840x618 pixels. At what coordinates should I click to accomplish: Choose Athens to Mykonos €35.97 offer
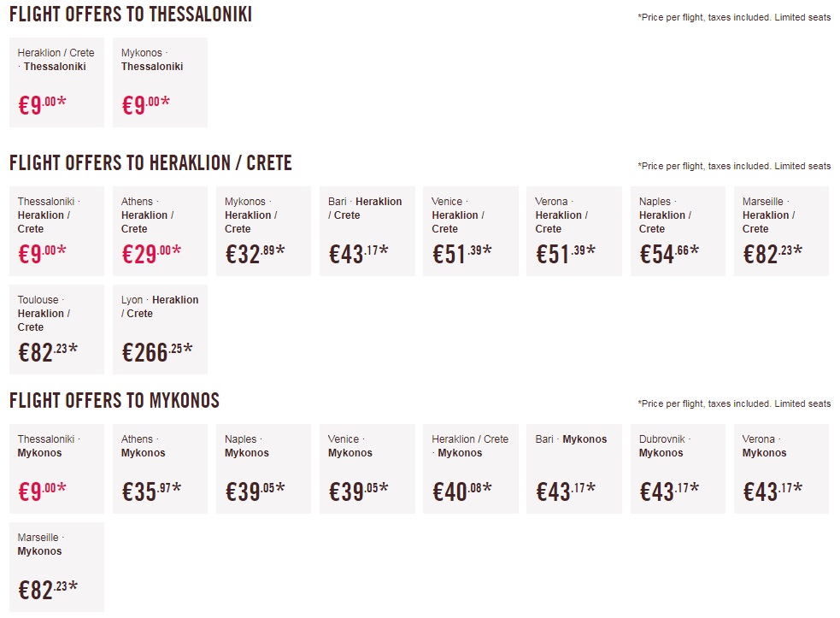tap(160, 469)
